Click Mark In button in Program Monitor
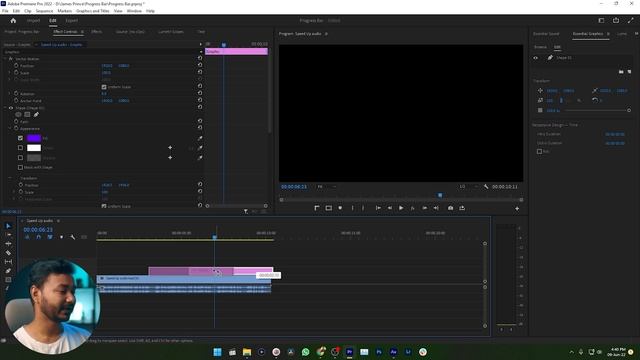Image resolution: width=640 pixels, height=360 pixels. [353, 208]
